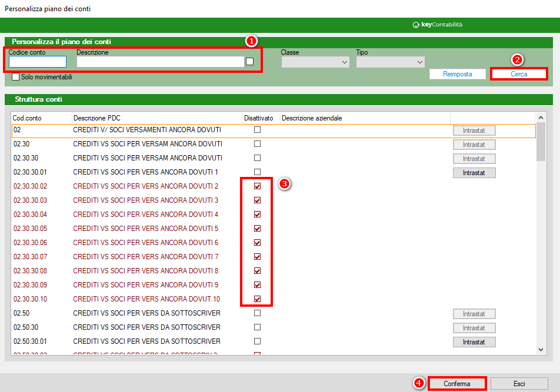The height and width of the screenshot is (392, 560).
Task: Enable the Solo movimentabili checkbox
Action: pyautogui.click(x=16, y=76)
